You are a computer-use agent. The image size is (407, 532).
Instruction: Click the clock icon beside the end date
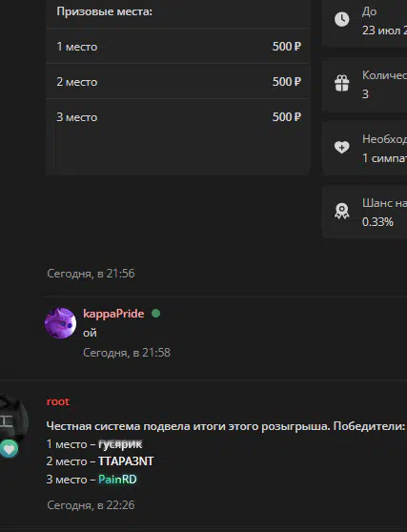341,19
